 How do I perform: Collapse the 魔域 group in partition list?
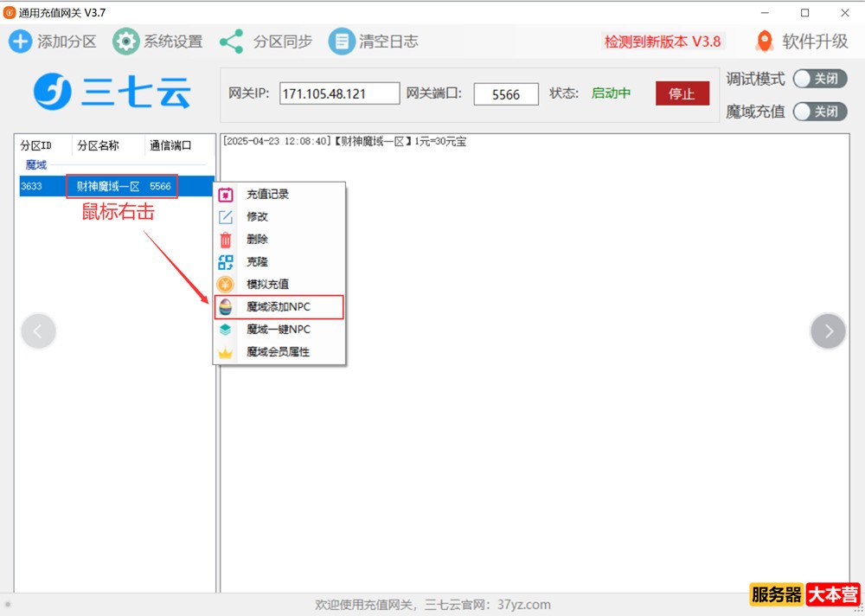coord(36,165)
